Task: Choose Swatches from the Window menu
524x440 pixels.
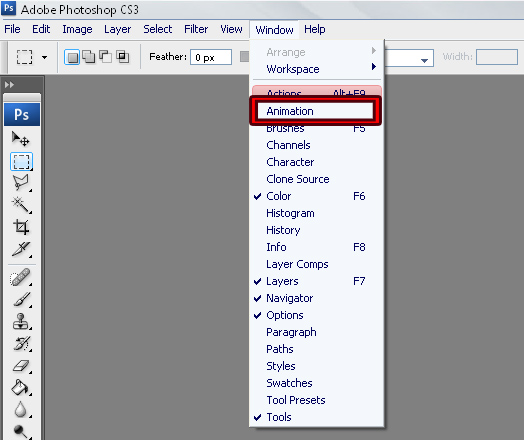Action: point(317,383)
